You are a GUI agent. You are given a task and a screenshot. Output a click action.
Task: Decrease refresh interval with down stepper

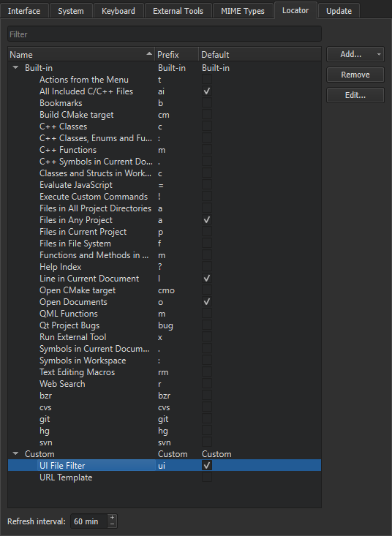tap(112, 525)
